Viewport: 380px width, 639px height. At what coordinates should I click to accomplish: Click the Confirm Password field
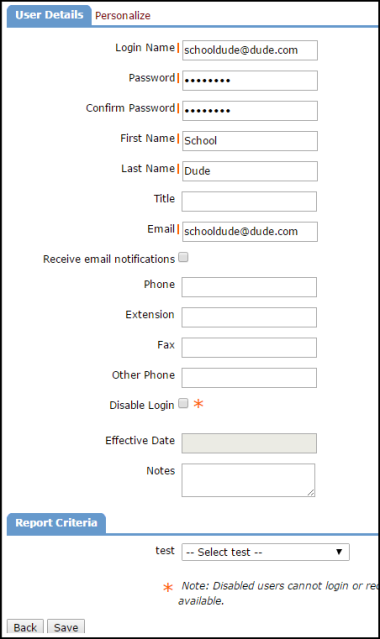pyautogui.click(x=250, y=110)
